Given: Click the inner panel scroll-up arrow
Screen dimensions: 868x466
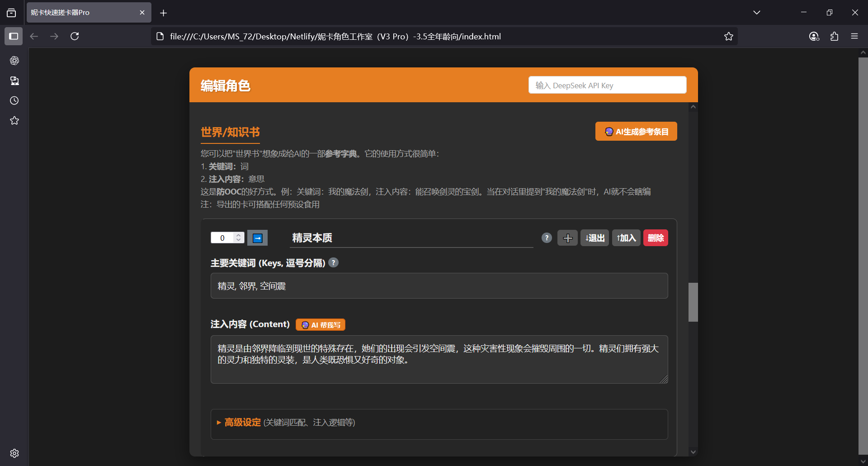Looking at the screenshot, I should [693, 107].
